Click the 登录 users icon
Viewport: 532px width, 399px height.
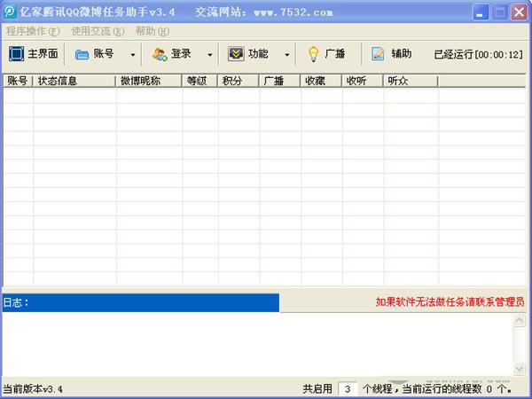pyautogui.click(x=160, y=54)
